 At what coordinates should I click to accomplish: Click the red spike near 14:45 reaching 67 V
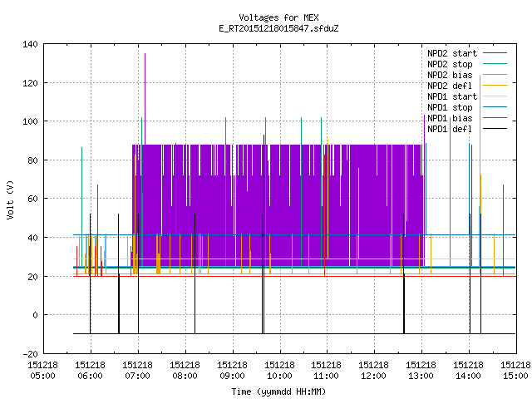(503, 231)
